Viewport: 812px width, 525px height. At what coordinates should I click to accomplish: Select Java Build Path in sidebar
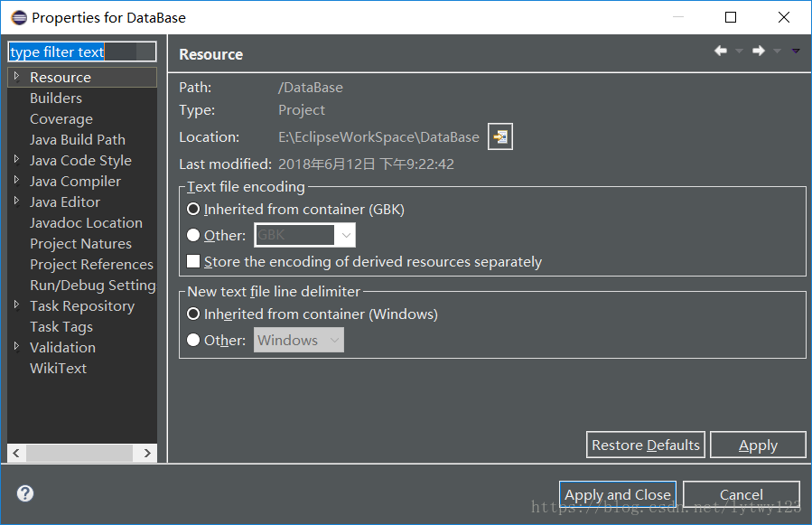[78, 140]
